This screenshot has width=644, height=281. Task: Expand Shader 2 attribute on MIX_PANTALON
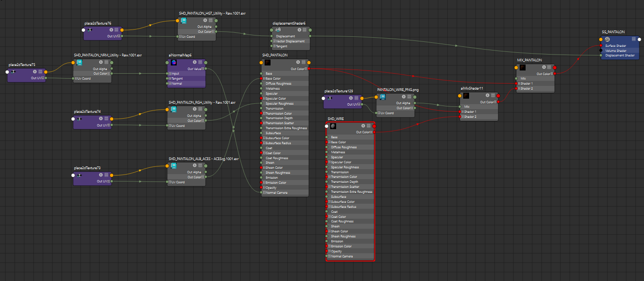518,89
